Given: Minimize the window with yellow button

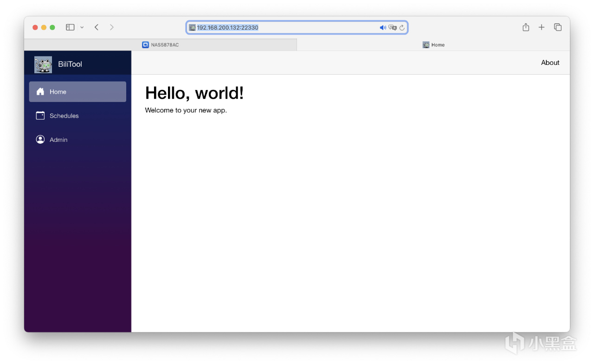Looking at the screenshot, I should (x=44, y=27).
